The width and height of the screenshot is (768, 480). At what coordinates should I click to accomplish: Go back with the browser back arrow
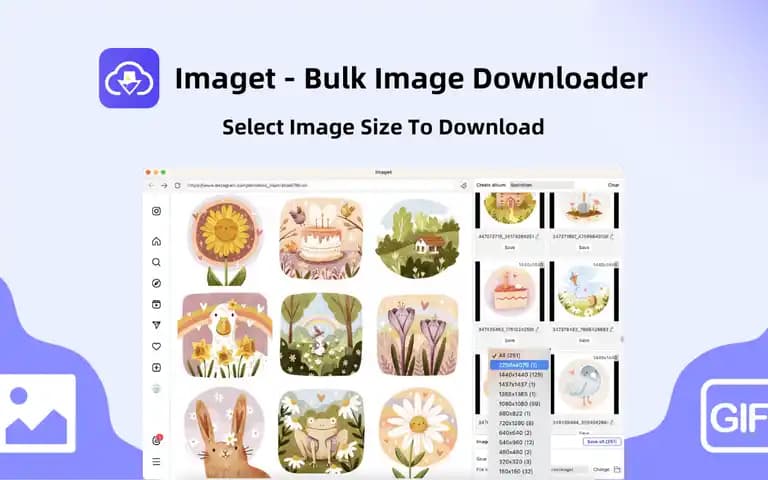[x=151, y=186]
